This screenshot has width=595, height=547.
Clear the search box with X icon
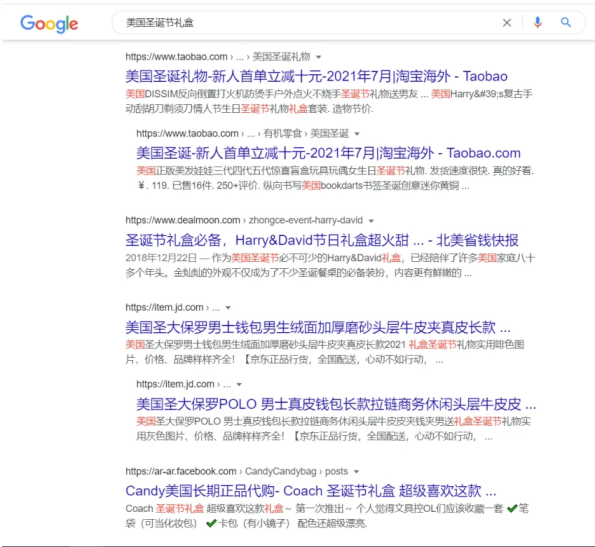(x=507, y=23)
